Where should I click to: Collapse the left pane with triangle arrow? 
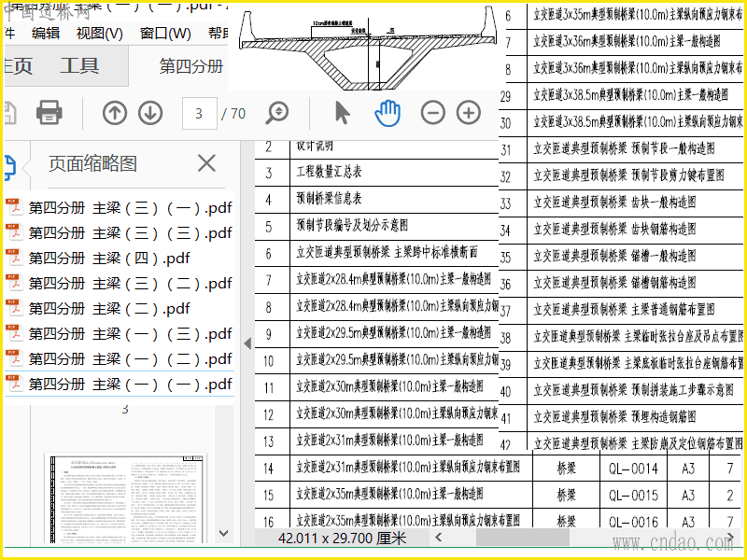[247, 343]
